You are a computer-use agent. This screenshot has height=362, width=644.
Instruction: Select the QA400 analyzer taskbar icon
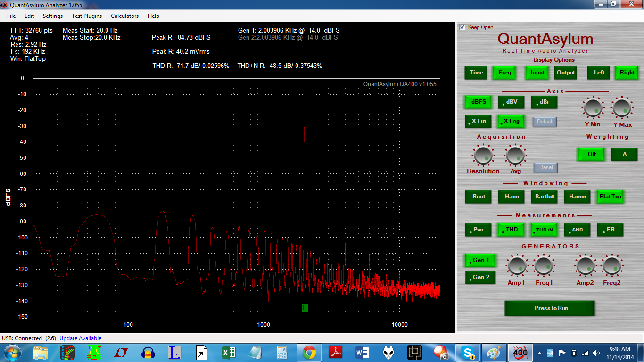pos(520,353)
